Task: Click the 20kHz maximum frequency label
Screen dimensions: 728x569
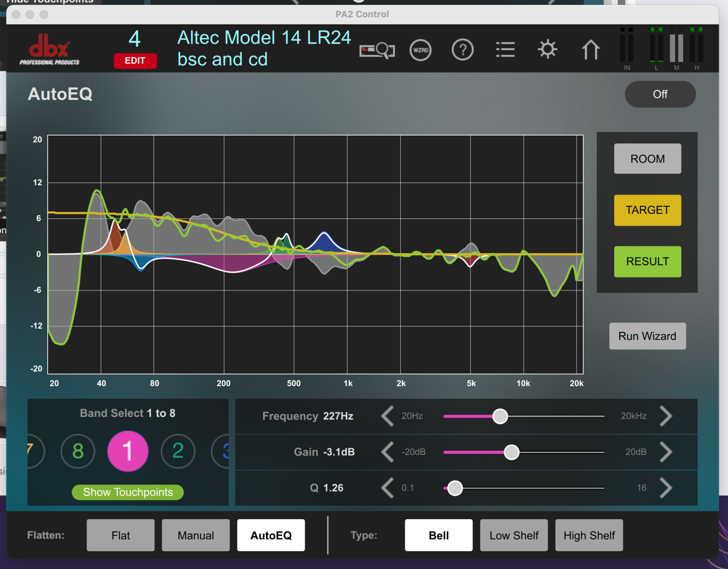Action: coord(634,416)
